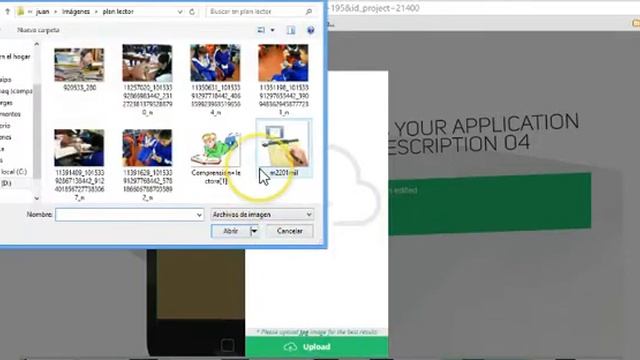Open the 'Abrir' button split arrow

[x=254, y=231]
